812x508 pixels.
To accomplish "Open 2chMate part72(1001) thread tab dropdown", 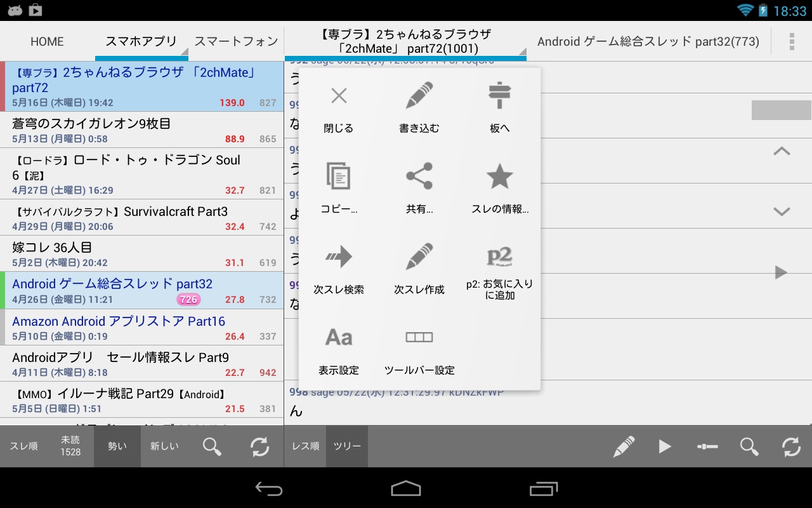I will pos(405,42).
